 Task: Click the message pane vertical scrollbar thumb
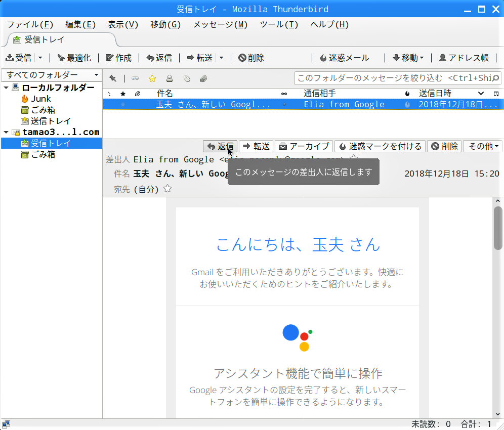tap(498, 228)
